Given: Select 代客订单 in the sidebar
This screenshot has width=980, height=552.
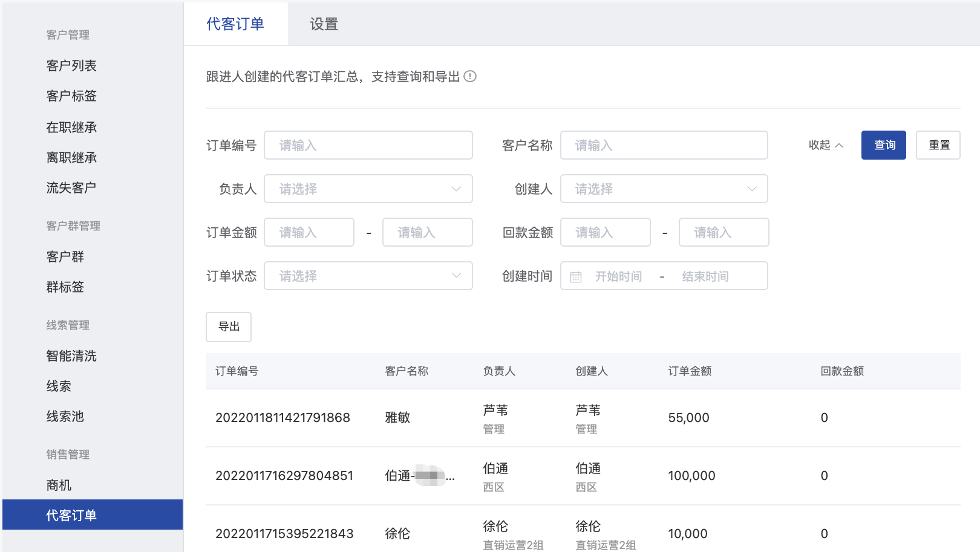Looking at the screenshot, I should tap(93, 515).
